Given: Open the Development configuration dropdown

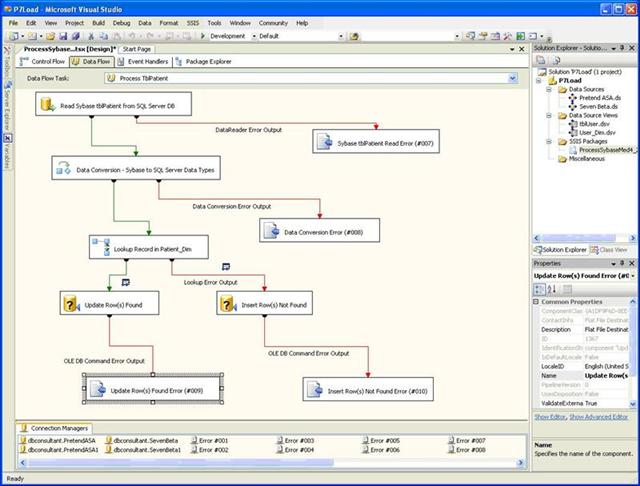Looking at the screenshot, I should (254, 36).
